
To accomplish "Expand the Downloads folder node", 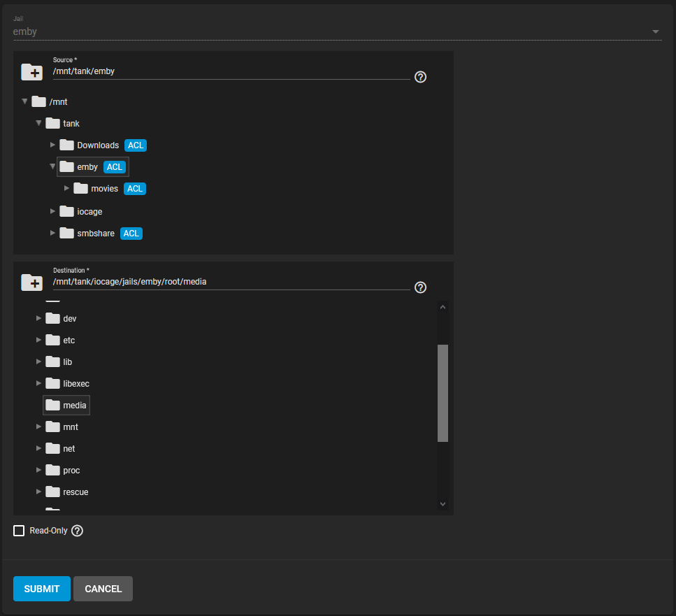I will click(x=52, y=145).
